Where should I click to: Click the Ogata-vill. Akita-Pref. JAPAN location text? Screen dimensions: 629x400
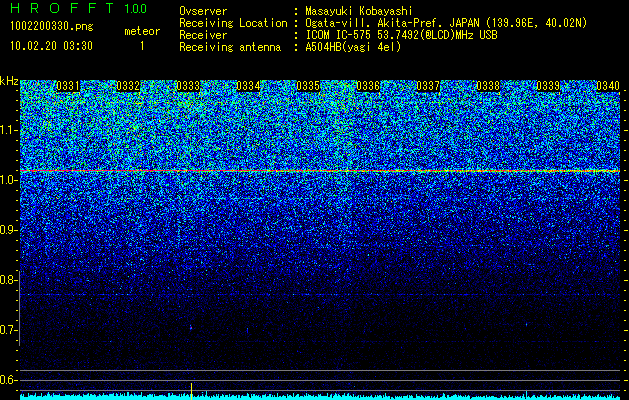tap(446, 23)
